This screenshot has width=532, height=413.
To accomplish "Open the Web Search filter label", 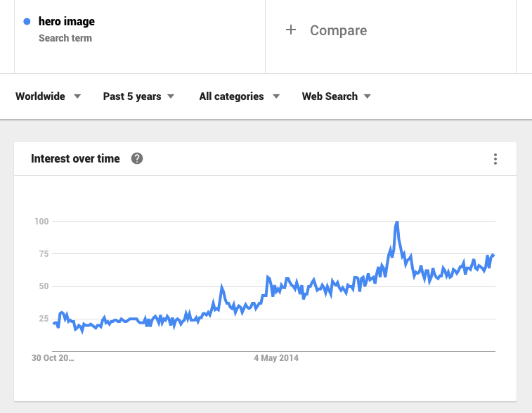I will click(330, 96).
